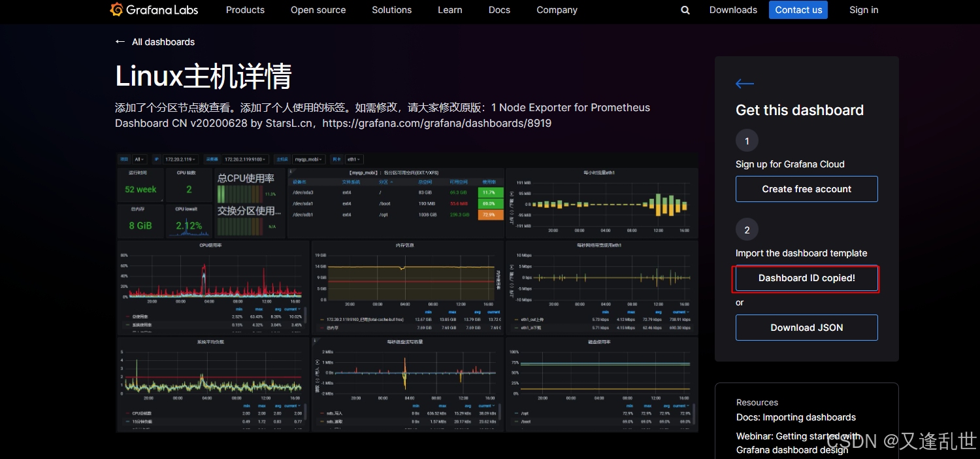Open the Products menu
Viewport: 980px width, 459px height.
tap(245, 10)
